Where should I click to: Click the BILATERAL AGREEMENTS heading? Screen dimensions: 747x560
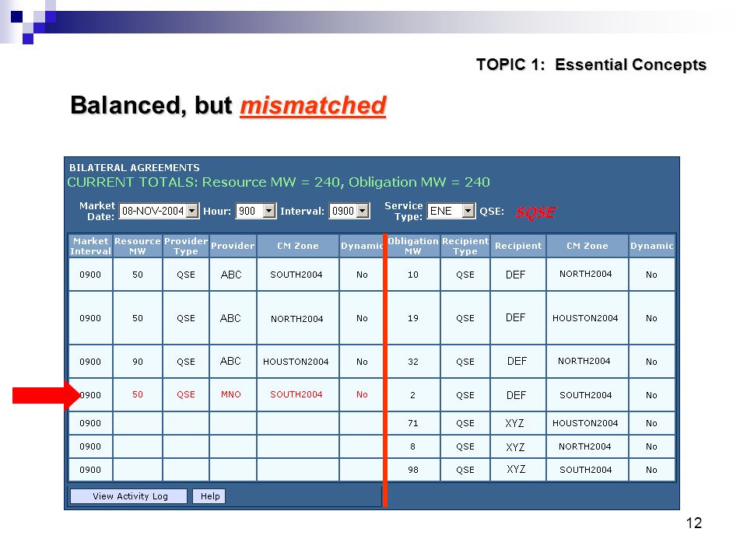[135, 168]
